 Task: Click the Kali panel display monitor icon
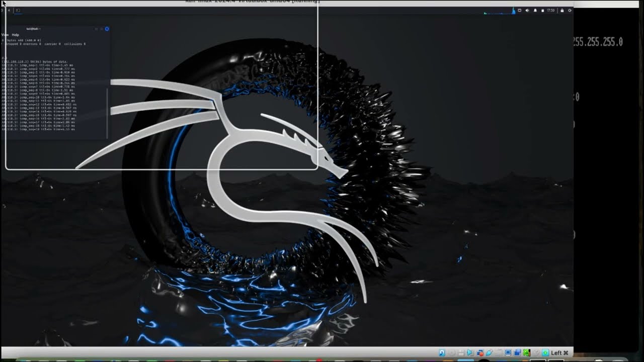pyautogui.click(x=519, y=11)
